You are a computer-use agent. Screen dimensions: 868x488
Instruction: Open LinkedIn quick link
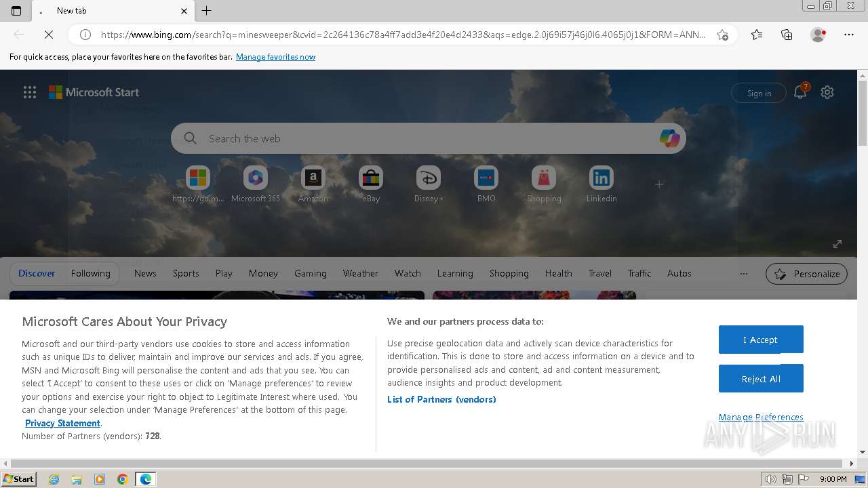pyautogui.click(x=601, y=184)
